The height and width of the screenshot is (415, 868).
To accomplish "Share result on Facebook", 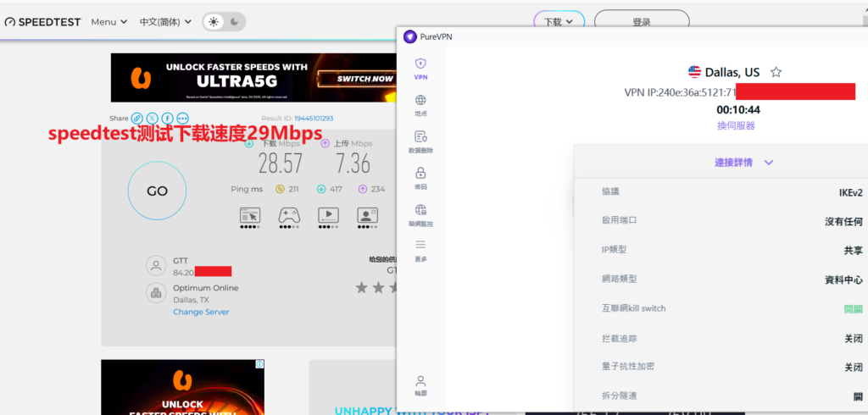I will pyautogui.click(x=167, y=119).
